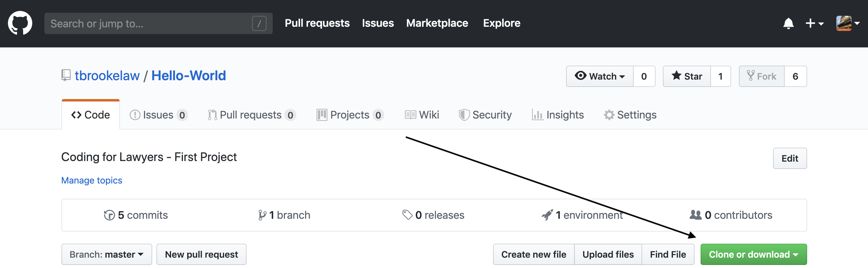Click the repository book icon
The image size is (868, 268).
click(x=66, y=75)
